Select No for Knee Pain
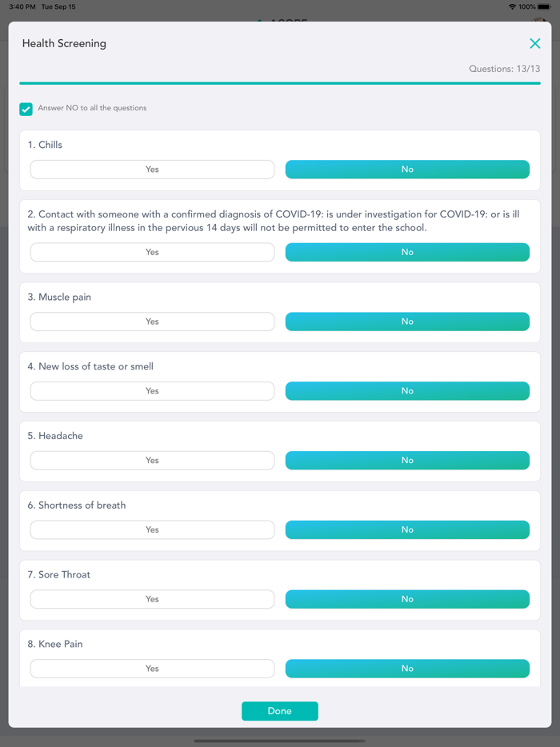The height and width of the screenshot is (747, 560). click(407, 668)
